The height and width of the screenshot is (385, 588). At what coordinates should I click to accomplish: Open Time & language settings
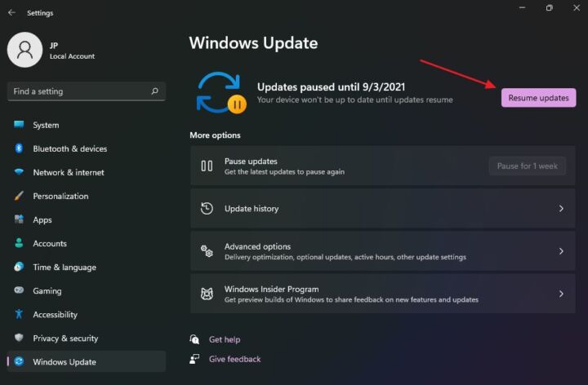click(87, 267)
